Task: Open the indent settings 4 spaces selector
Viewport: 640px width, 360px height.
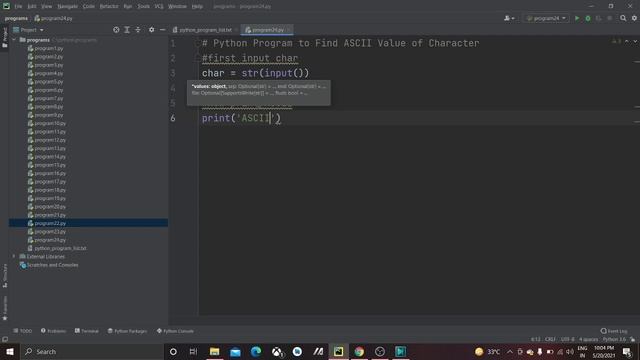Action: pos(588,339)
